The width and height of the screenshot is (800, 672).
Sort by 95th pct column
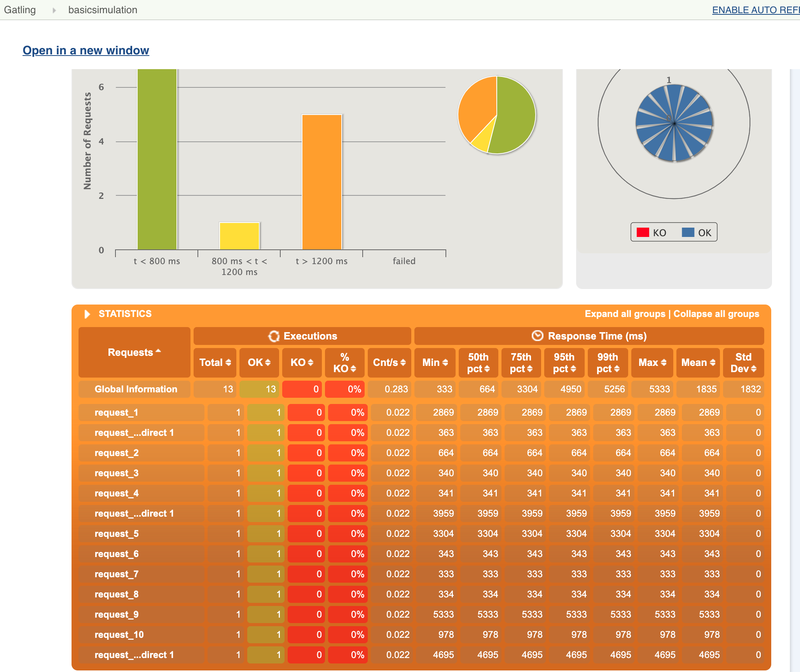pos(564,362)
